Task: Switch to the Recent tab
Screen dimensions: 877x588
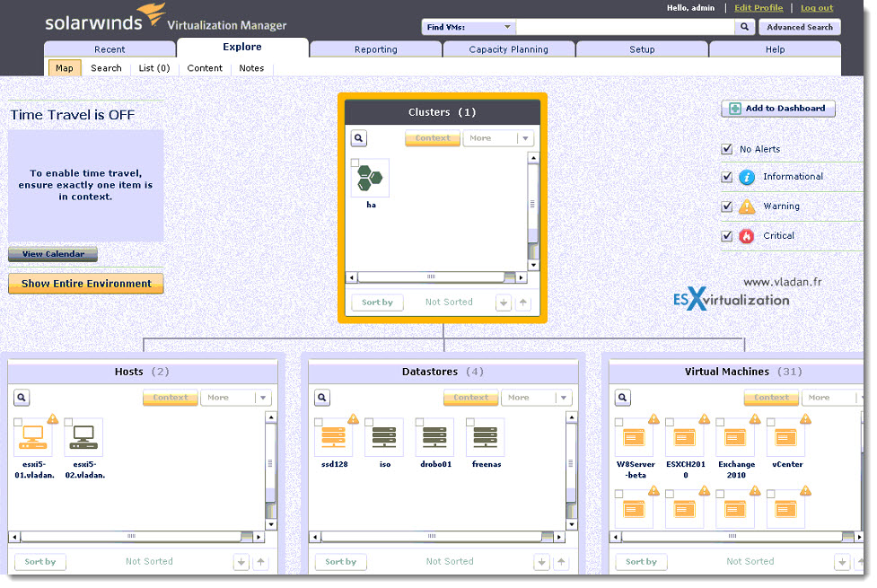Action: pyautogui.click(x=110, y=49)
